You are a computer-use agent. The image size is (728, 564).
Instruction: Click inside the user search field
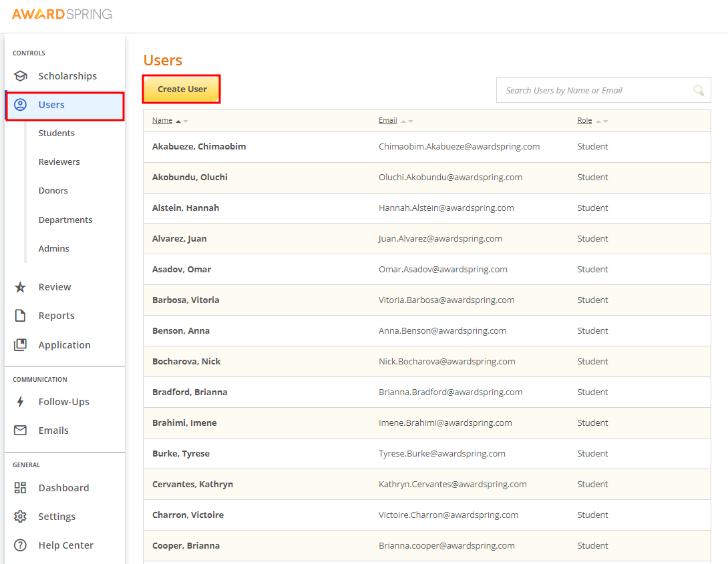click(588, 90)
